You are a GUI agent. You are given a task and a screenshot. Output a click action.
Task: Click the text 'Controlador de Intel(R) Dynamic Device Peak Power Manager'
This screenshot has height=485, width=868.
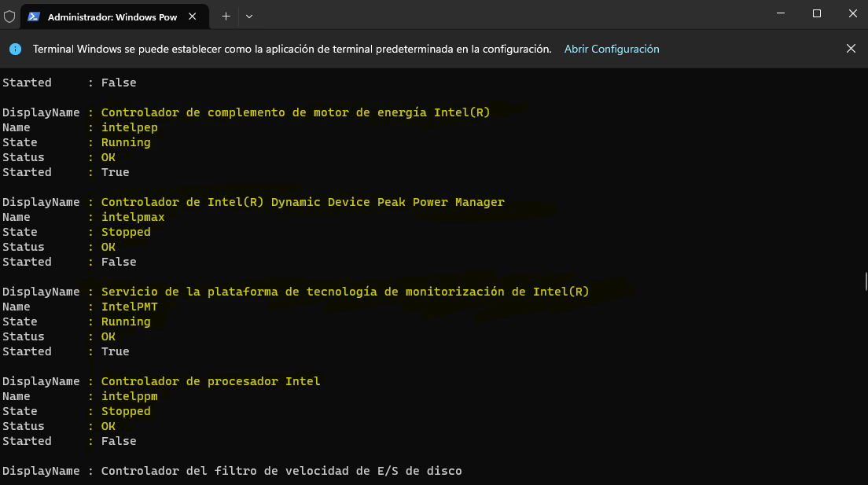pyautogui.click(x=303, y=202)
